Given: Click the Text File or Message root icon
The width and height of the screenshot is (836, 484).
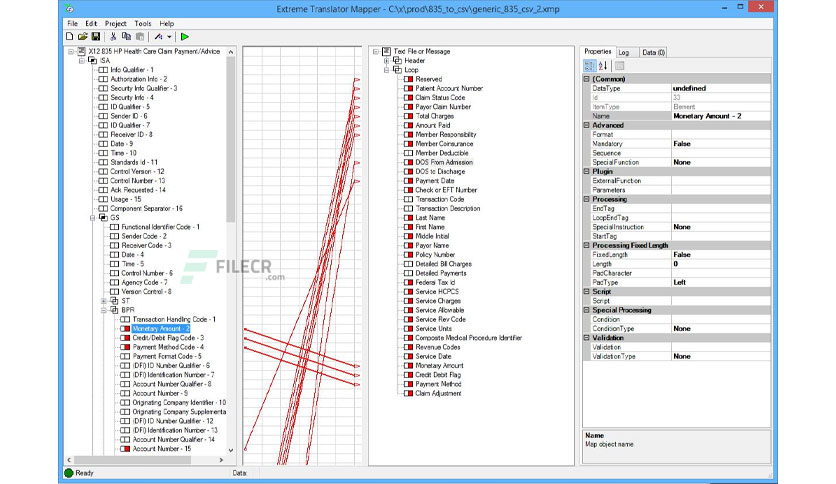Looking at the screenshot, I should point(387,51).
